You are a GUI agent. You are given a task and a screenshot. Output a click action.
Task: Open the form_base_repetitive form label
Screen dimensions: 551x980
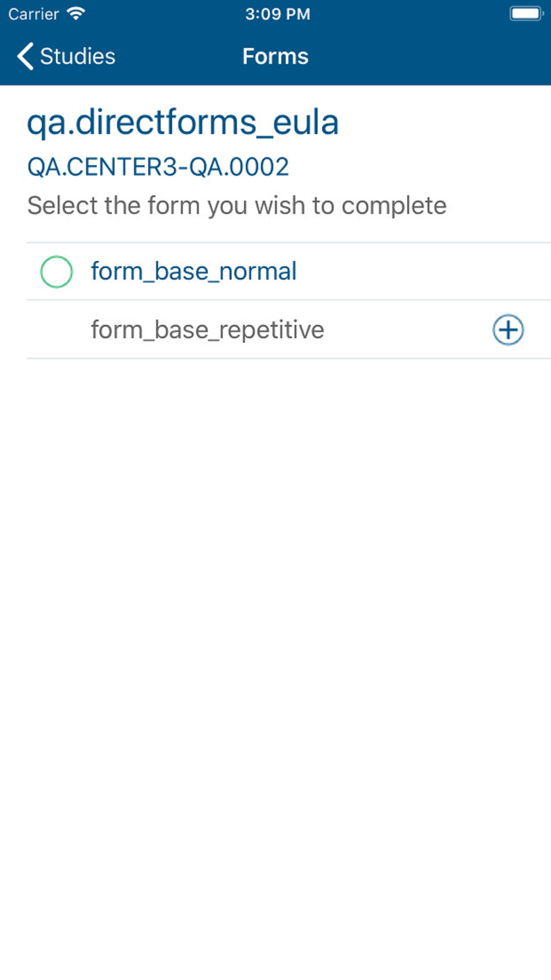[207, 330]
